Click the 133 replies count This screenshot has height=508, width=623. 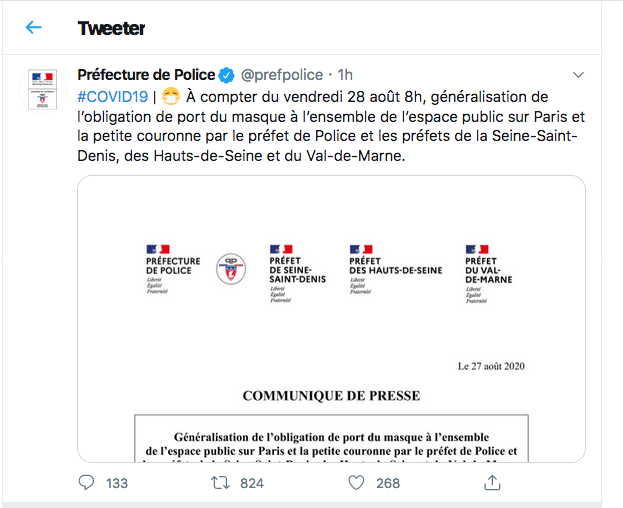(117, 483)
